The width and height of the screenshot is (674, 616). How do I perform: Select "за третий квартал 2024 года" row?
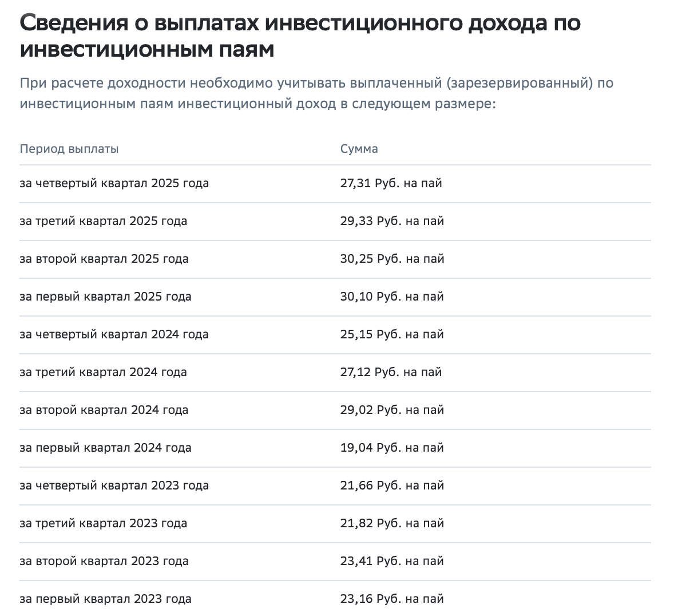(x=103, y=372)
